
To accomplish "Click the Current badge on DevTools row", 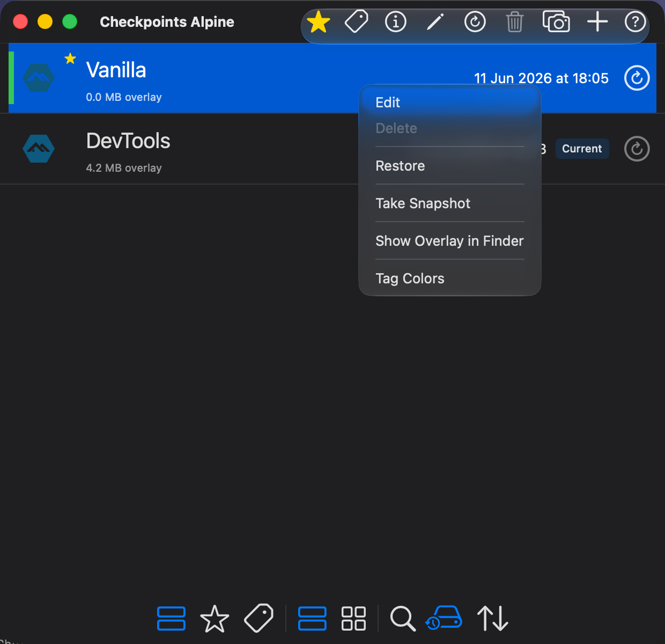I will click(582, 149).
